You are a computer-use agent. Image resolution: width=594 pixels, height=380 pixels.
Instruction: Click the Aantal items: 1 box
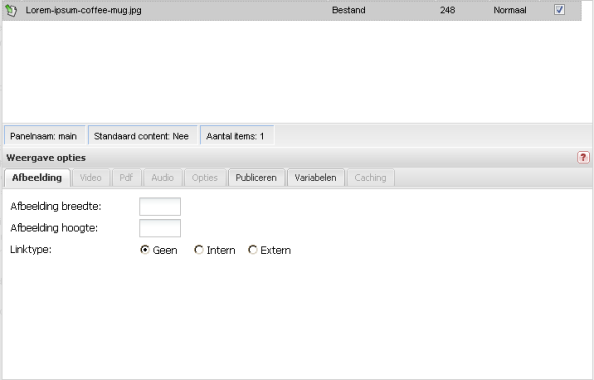click(237, 136)
